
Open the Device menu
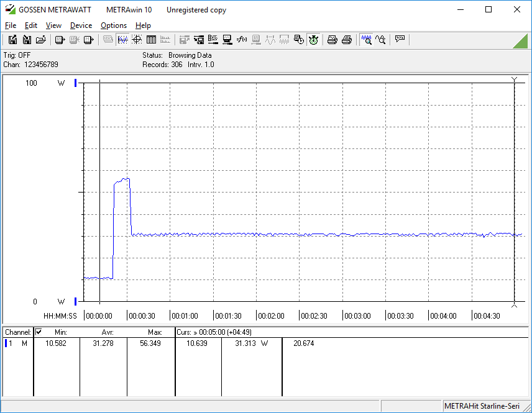pyautogui.click(x=81, y=25)
